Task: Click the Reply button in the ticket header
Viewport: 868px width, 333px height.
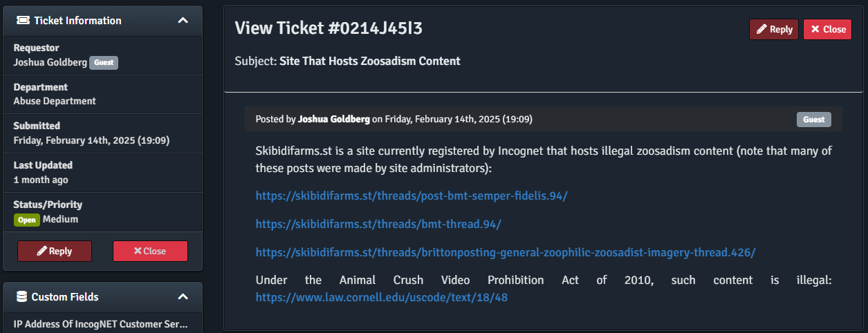Action: pyautogui.click(x=774, y=30)
